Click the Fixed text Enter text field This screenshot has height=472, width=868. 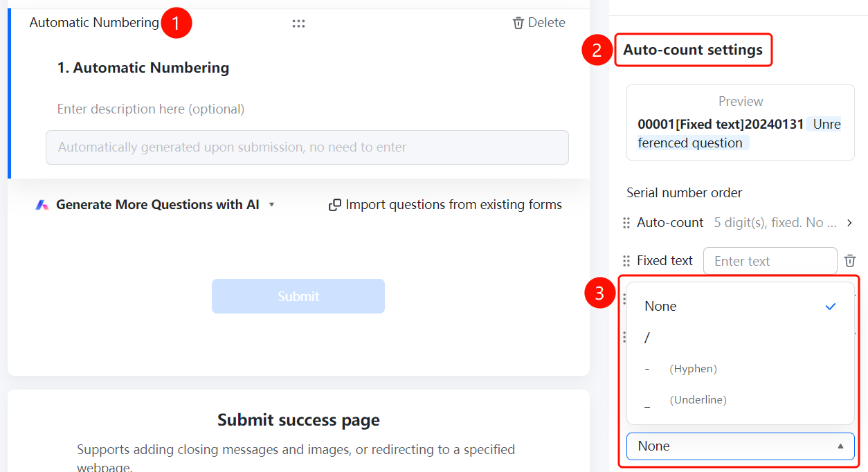[770, 261]
